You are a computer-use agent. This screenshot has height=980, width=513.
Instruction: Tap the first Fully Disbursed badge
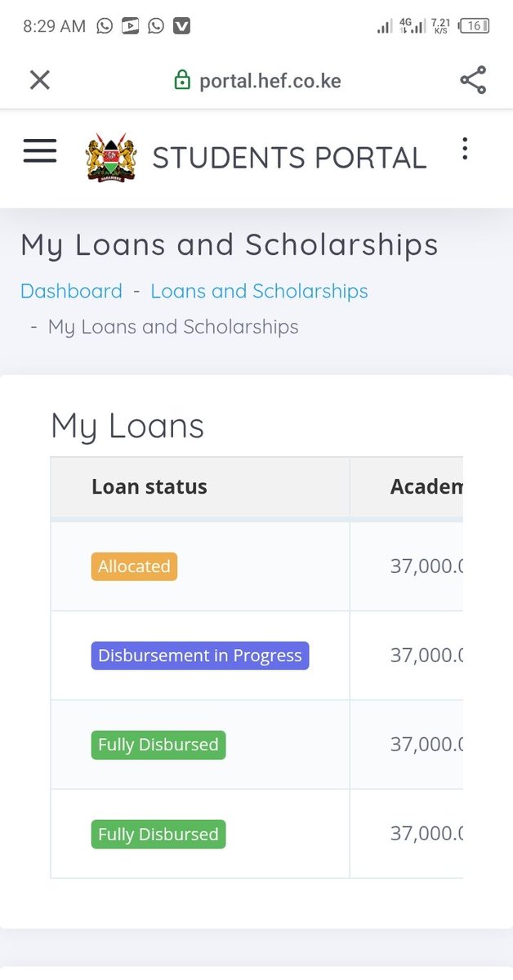click(158, 745)
